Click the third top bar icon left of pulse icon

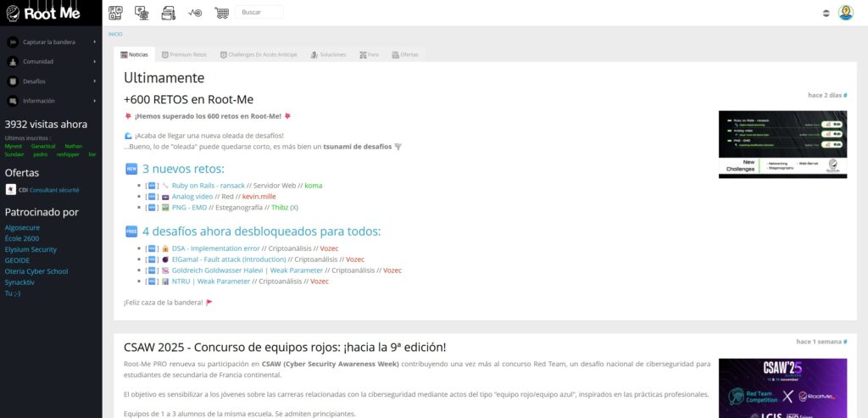click(168, 13)
